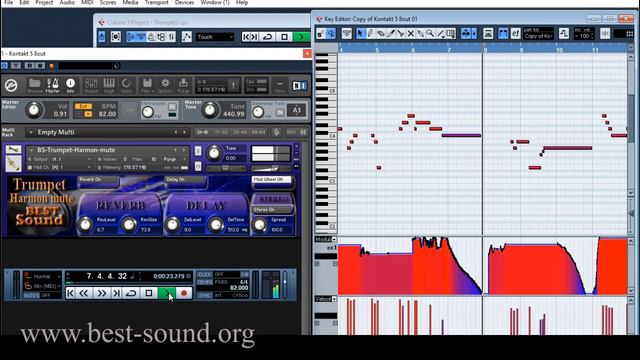Open Empty Multi dropdown arrow
The width and height of the screenshot is (640, 360).
[x=31, y=132]
